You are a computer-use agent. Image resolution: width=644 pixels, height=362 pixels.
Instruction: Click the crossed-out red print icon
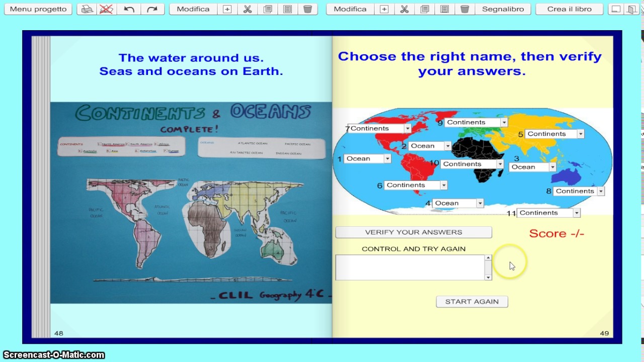click(106, 9)
